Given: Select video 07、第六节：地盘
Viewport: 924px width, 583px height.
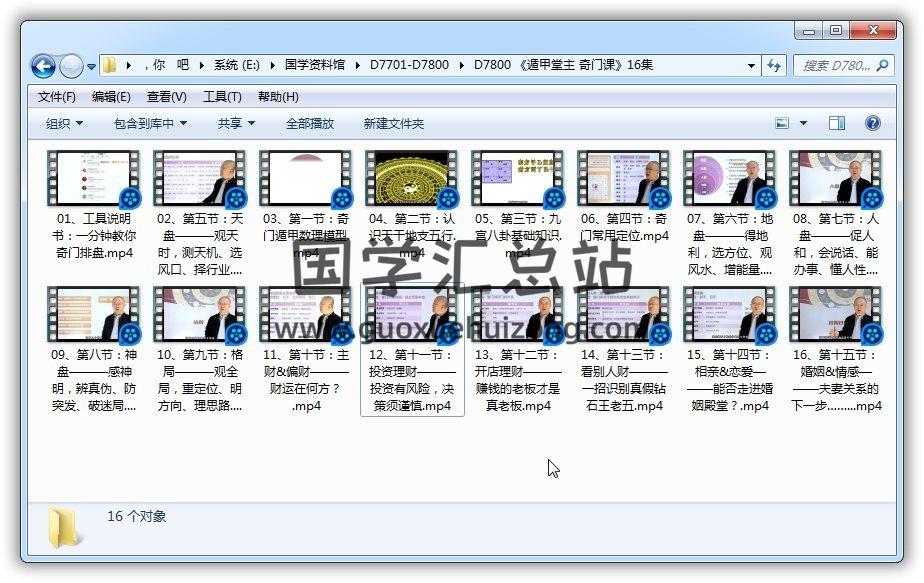Looking at the screenshot, I should [x=730, y=213].
